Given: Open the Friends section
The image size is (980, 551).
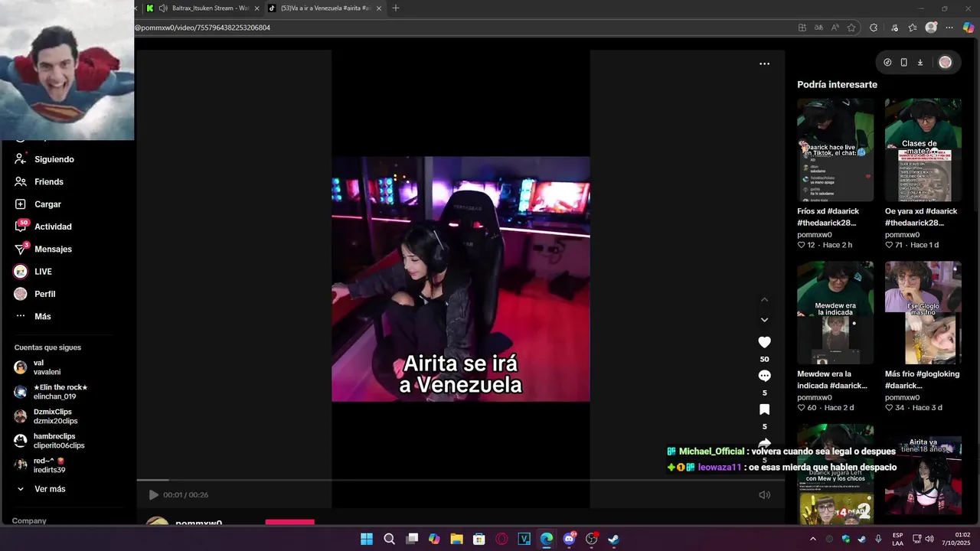Looking at the screenshot, I should pyautogui.click(x=39, y=181).
